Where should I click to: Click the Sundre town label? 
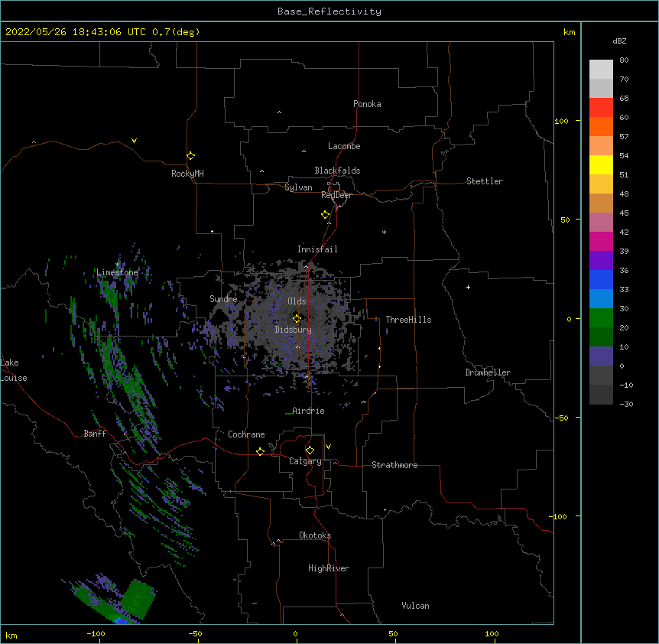coord(223,299)
